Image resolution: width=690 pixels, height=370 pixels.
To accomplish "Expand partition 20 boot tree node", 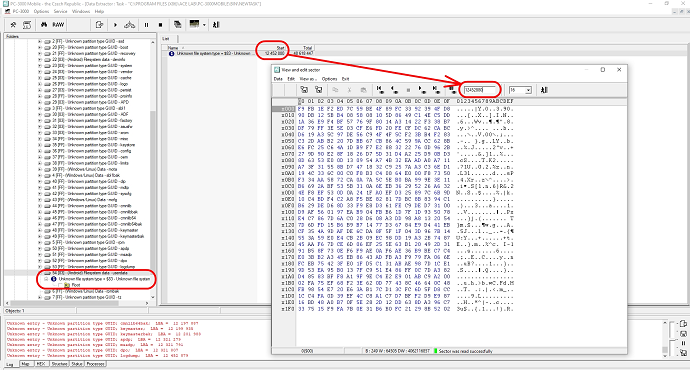I will click(40, 48).
